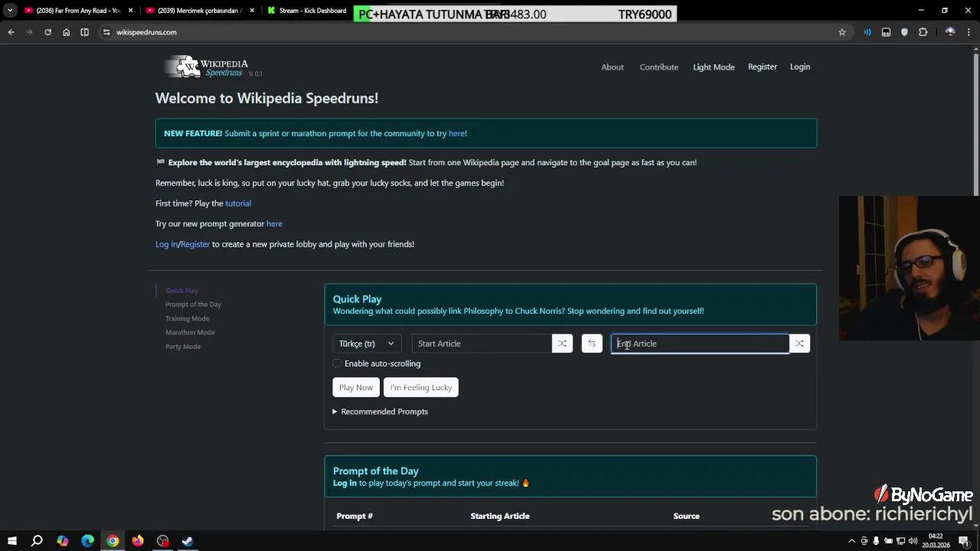
Task: Open Steam from the taskbar
Action: 187,541
